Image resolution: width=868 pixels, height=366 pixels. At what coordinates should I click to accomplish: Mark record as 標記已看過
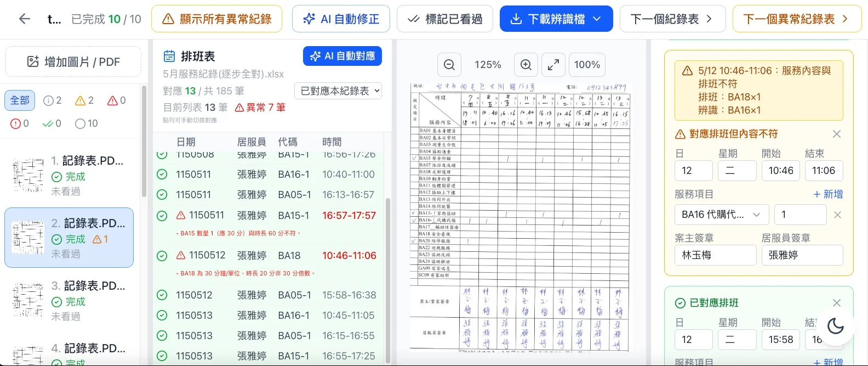coord(445,19)
